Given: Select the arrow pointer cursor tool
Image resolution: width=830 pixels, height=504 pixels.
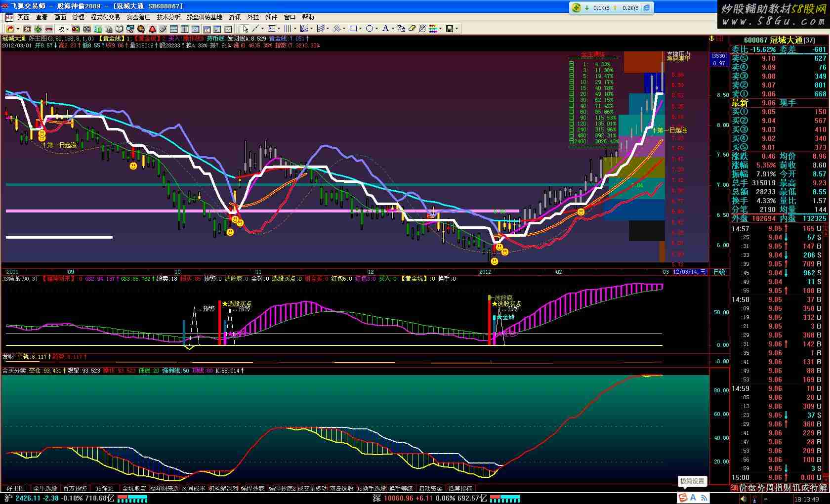Looking at the screenshot, I should pyautogui.click(x=246, y=29).
